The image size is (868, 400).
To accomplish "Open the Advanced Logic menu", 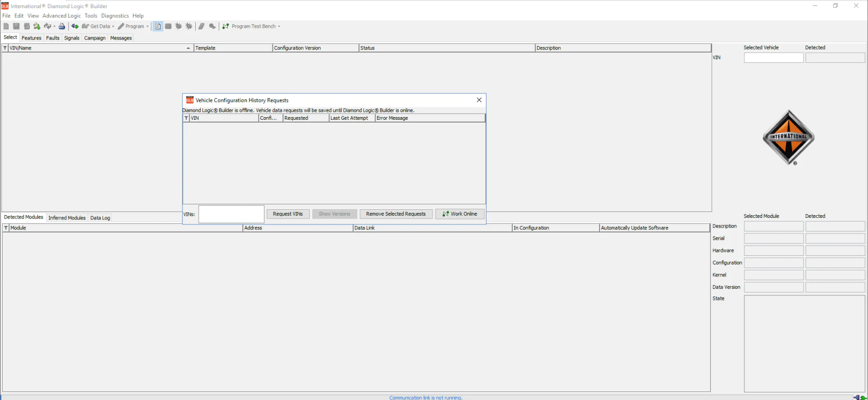I will click(x=61, y=16).
